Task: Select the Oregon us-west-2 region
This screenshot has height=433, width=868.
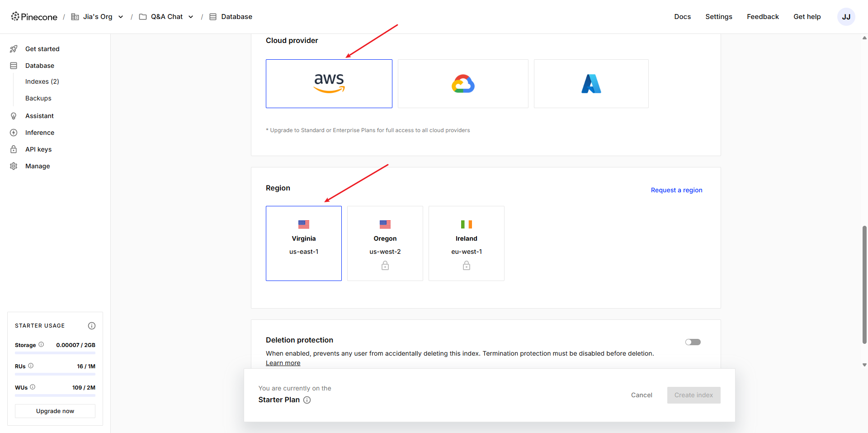Action: (385, 243)
